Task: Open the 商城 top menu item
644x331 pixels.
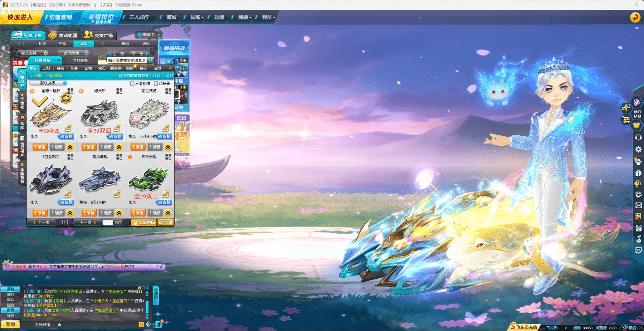Action: point(171,17)
